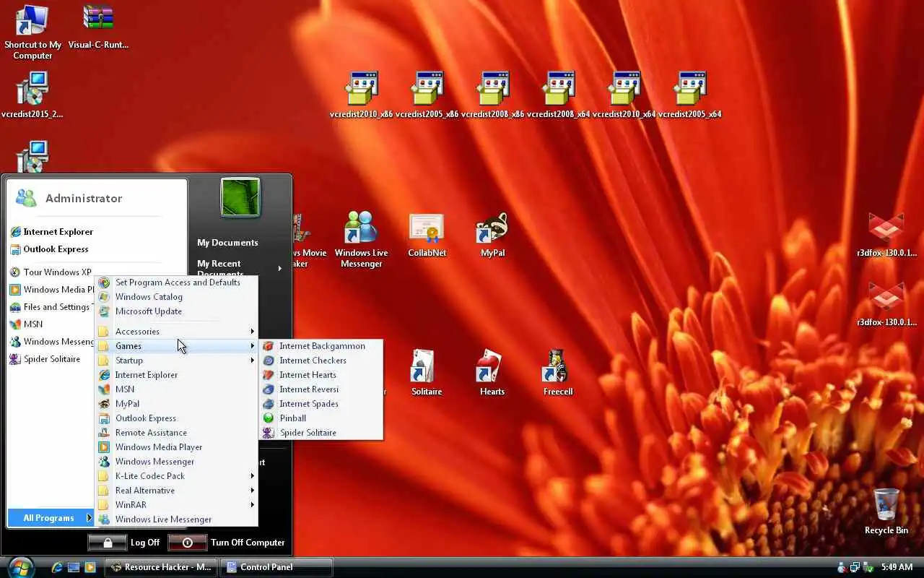924x578 pixels.
Task: Open Windows Media Player quick launch icon
Action: tap(90, 567)
